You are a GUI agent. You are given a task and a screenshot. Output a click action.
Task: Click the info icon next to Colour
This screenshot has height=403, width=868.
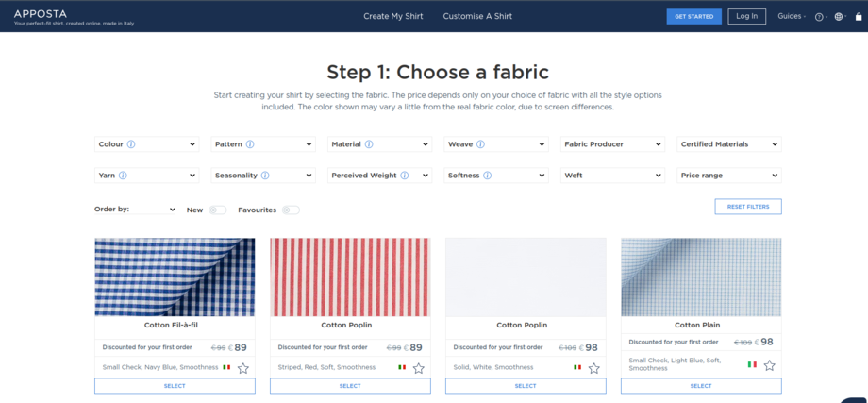[x=131, y=144]
